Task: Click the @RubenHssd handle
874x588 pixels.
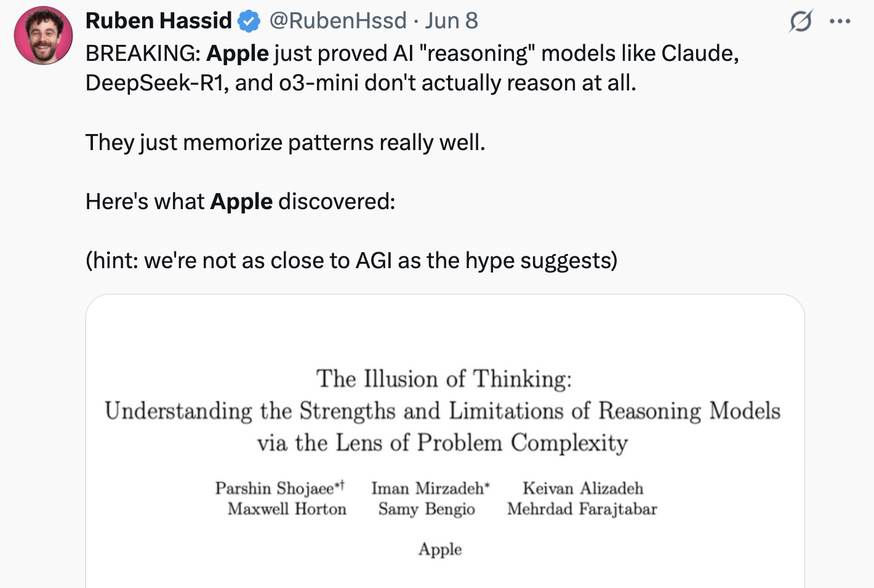Action: [338, 21]
